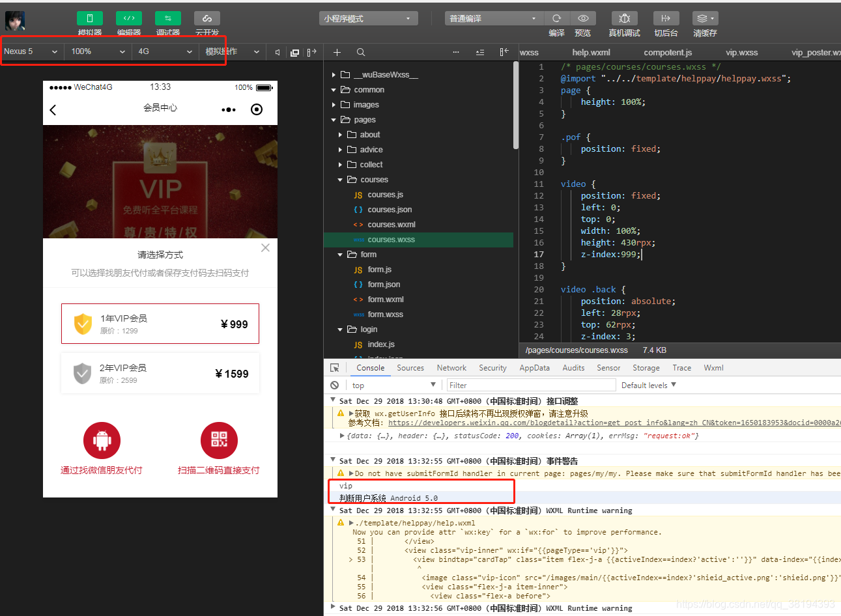The image size is (841, 616).
Task: Focus the console Filter field
Action: pos(531,385)
